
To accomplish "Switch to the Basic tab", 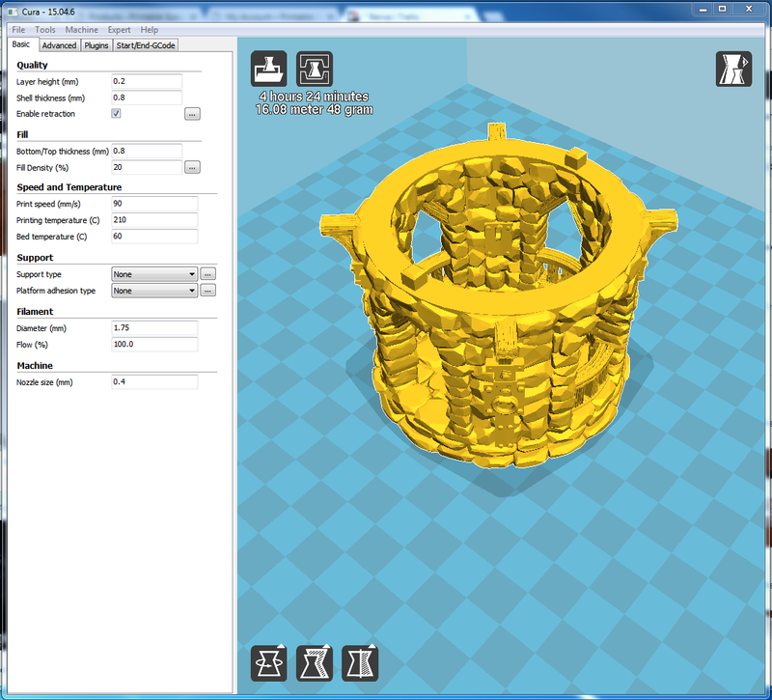I will [x=21, y=44].
